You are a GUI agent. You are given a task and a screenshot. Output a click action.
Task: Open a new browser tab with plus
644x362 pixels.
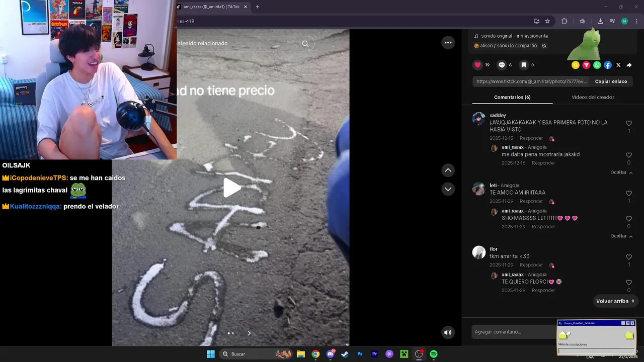tap(258, 7)
